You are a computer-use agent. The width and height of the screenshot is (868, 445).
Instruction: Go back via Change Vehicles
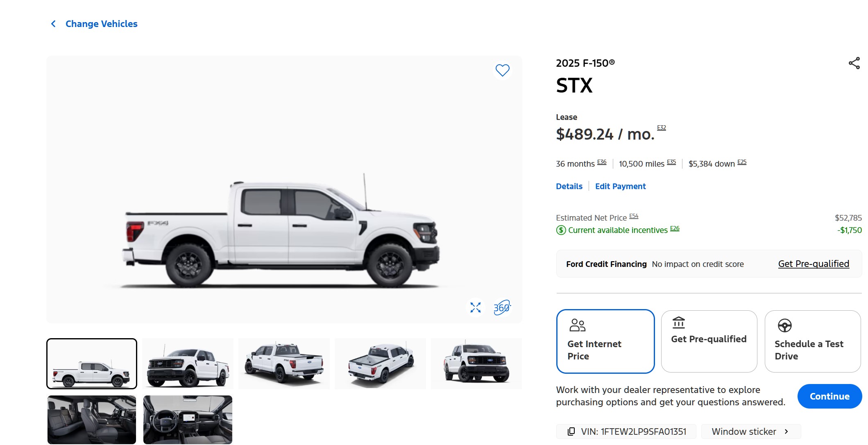coord(101,24)
